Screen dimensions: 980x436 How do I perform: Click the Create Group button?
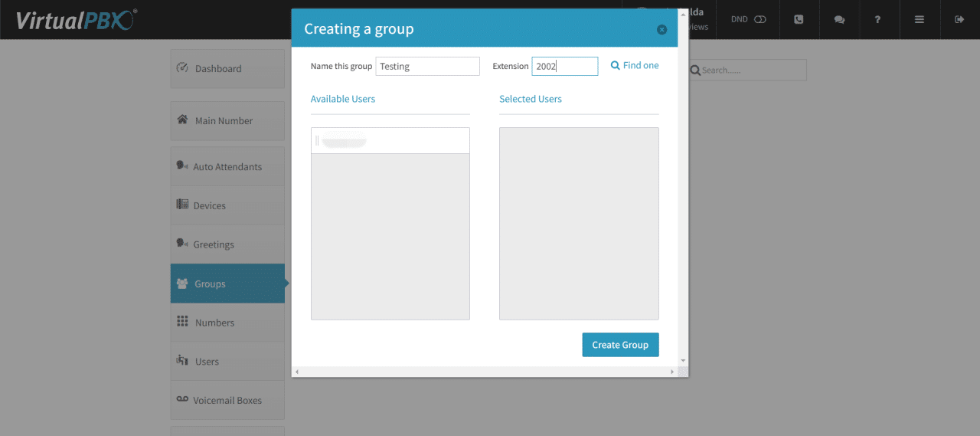coord(620,345)
